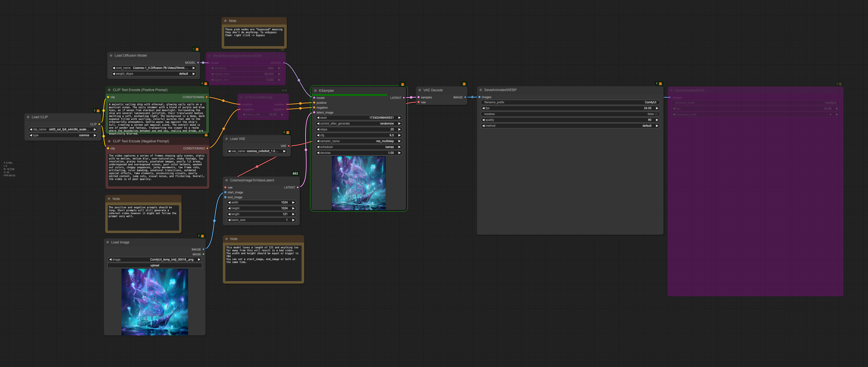Increase the fps value in SaveAnimatedWEBP
The image size is (868, 367).
click(x=657, y=108)
